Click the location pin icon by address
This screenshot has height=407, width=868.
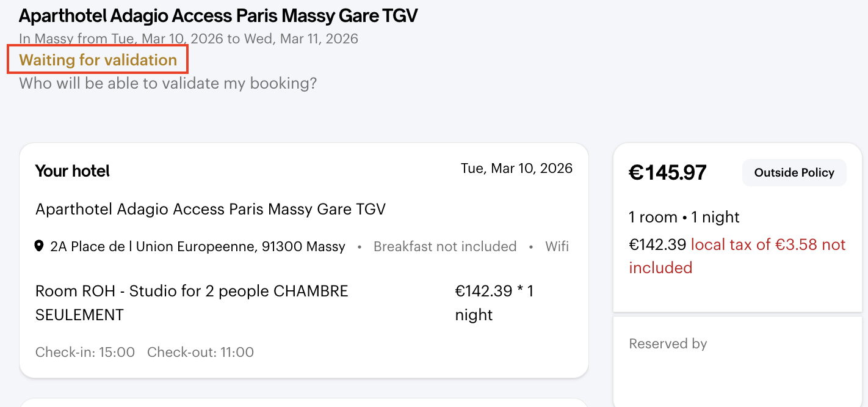[40, 247]
